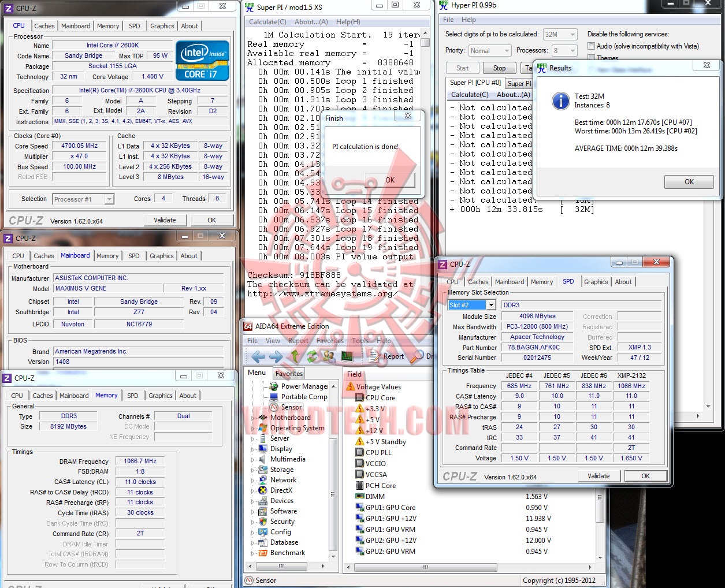725x588 pixels.
Task: Expand Display node in AIDA64 tree
Action: 252,449
